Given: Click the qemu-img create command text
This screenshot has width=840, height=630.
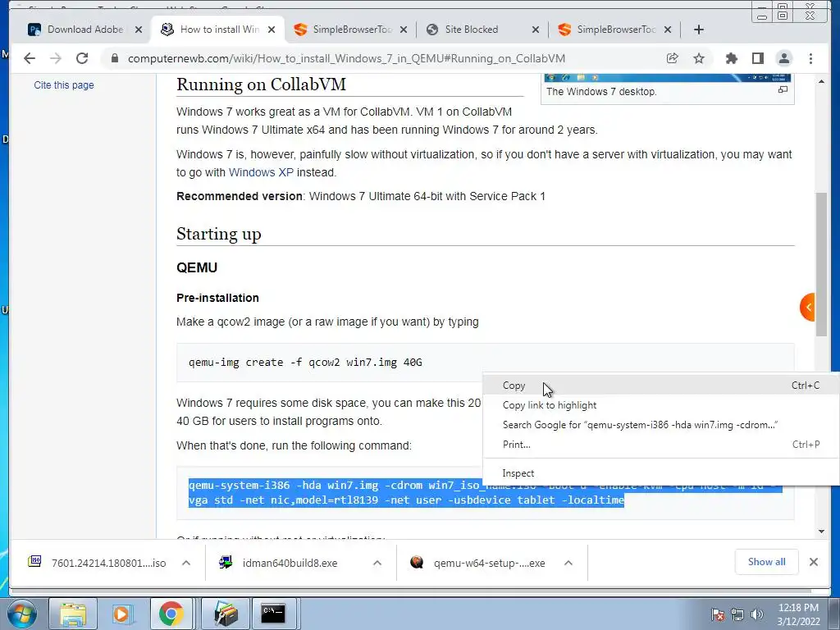Looking at the screenshot, I should pos(305,362).
